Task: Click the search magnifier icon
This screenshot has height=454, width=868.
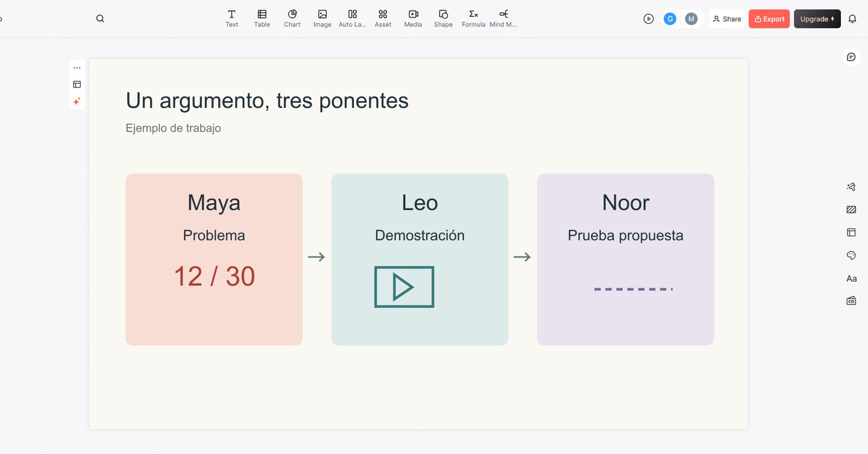Action: coord(100,19)
